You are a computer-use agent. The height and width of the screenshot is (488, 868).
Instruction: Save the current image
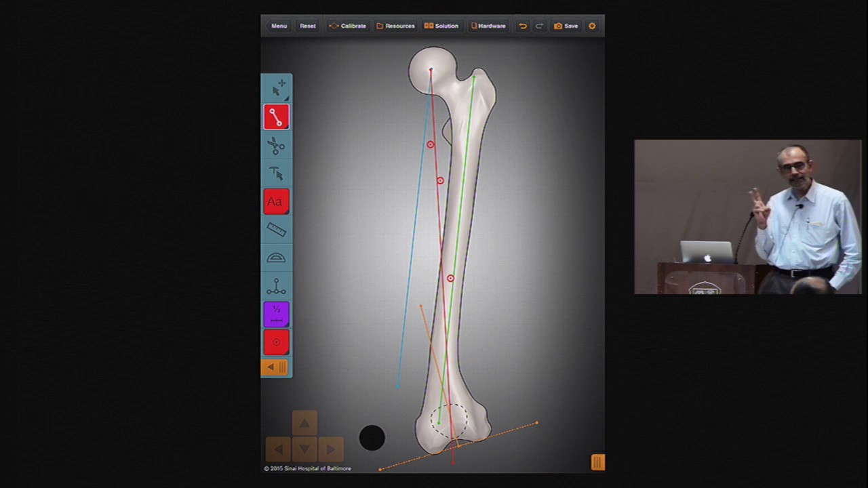coord(566,26)
